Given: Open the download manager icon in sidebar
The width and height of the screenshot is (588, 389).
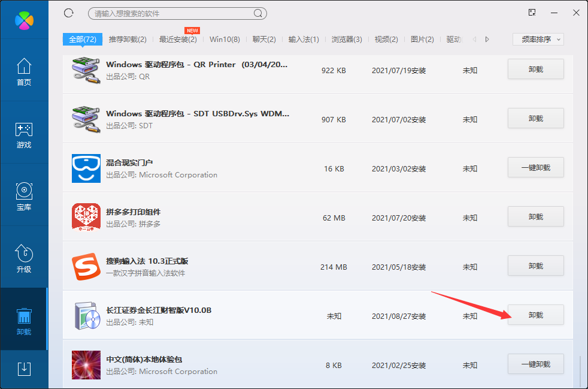Looking at the screenshot, I should pos(25,369).
